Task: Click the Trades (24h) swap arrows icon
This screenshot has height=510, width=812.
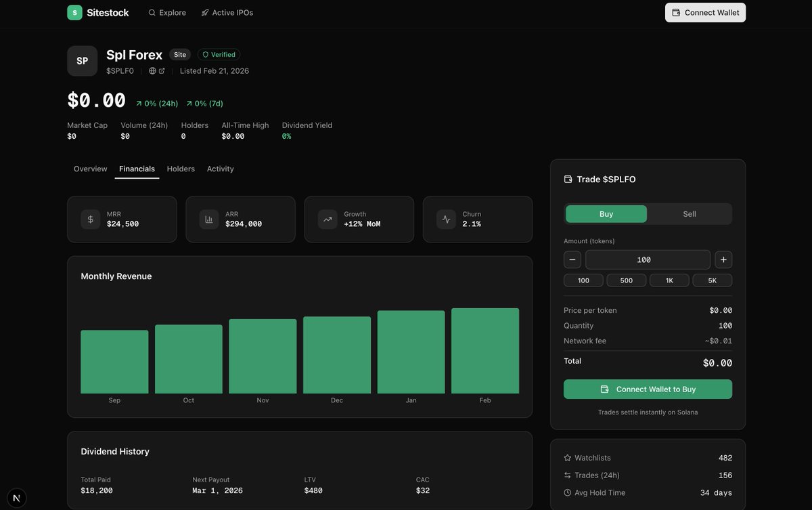Action: [568, 475]
